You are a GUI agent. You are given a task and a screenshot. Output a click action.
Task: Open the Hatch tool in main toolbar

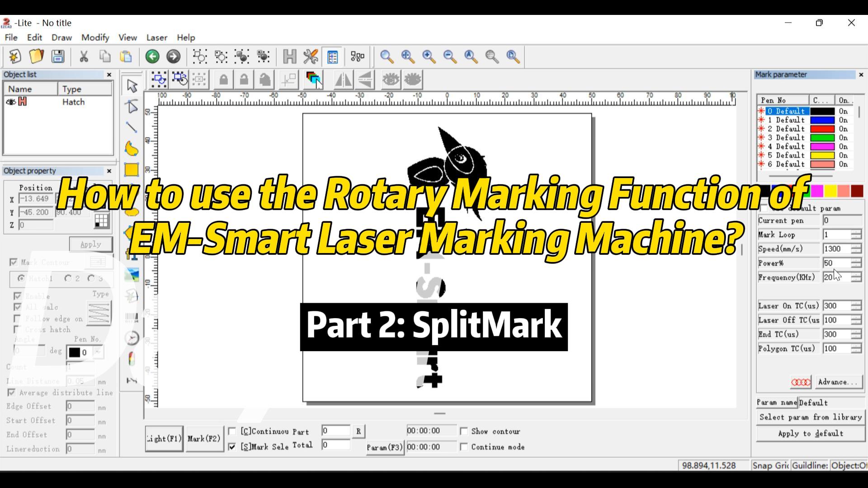[x=289, y=56]
